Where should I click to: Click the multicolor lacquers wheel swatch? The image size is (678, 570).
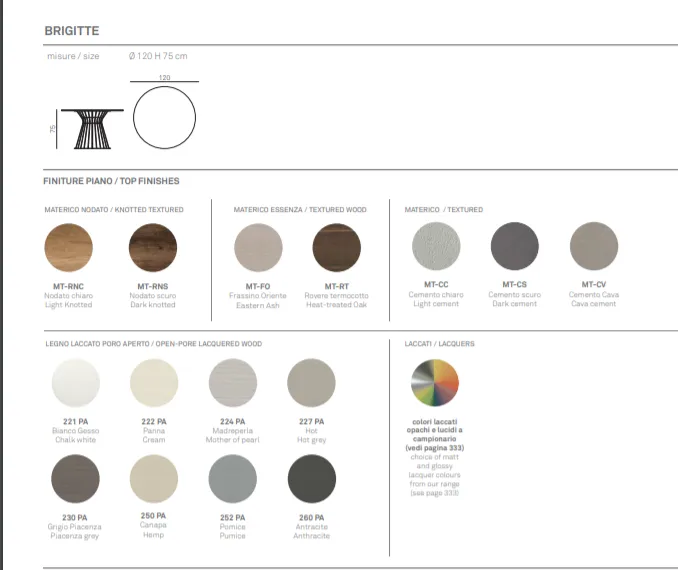(x=435, y=383)
